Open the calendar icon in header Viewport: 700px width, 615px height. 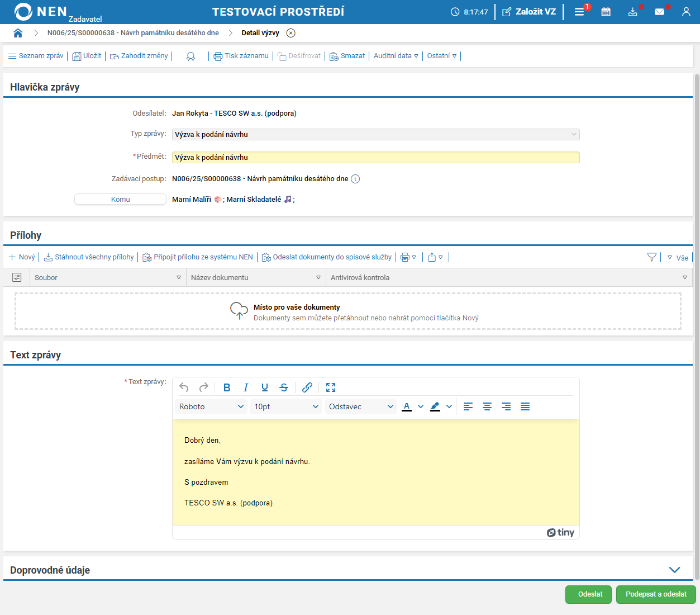[606, 12]
